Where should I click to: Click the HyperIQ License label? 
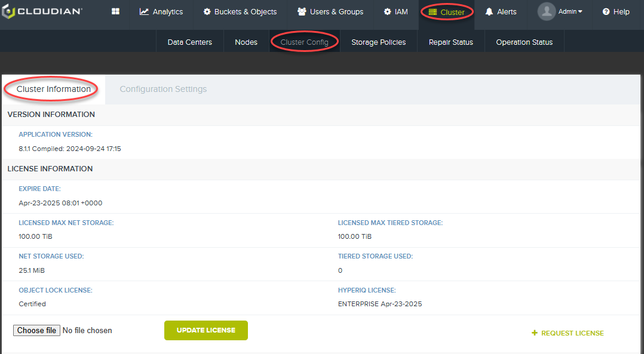coord(367,290)
